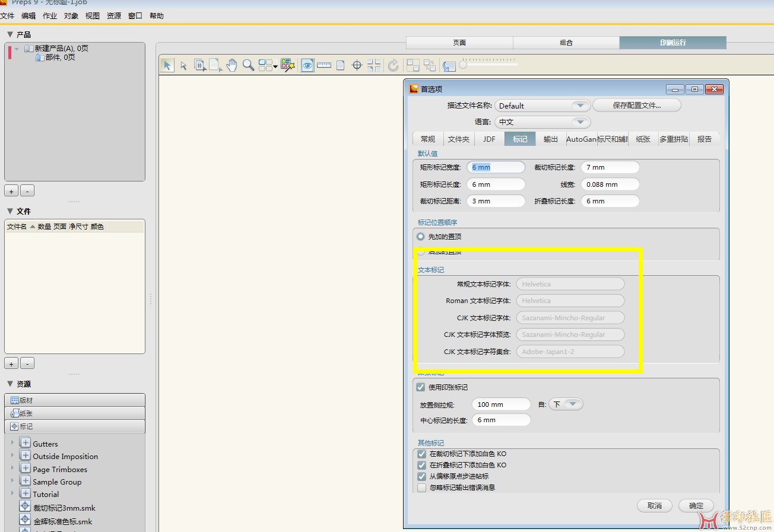Click the grouped squares icon
Image resolution: width=774 pixels, height=532 pixels.
coord(413,65)
